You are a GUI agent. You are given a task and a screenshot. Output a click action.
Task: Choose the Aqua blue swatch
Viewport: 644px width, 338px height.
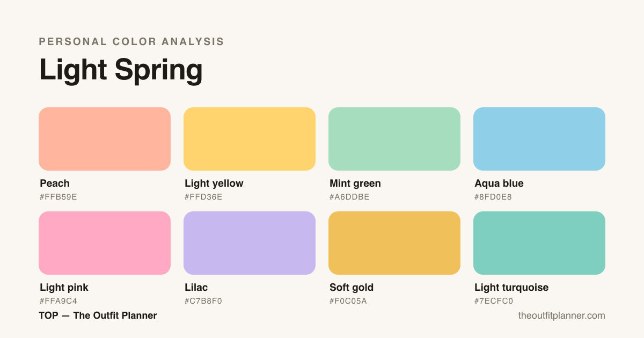coord(539,139)
